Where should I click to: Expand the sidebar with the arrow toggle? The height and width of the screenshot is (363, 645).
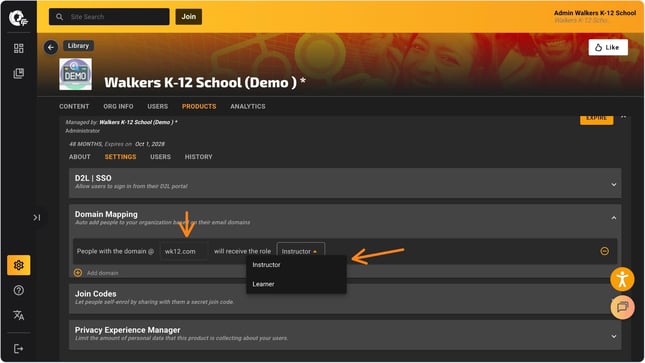37,217
